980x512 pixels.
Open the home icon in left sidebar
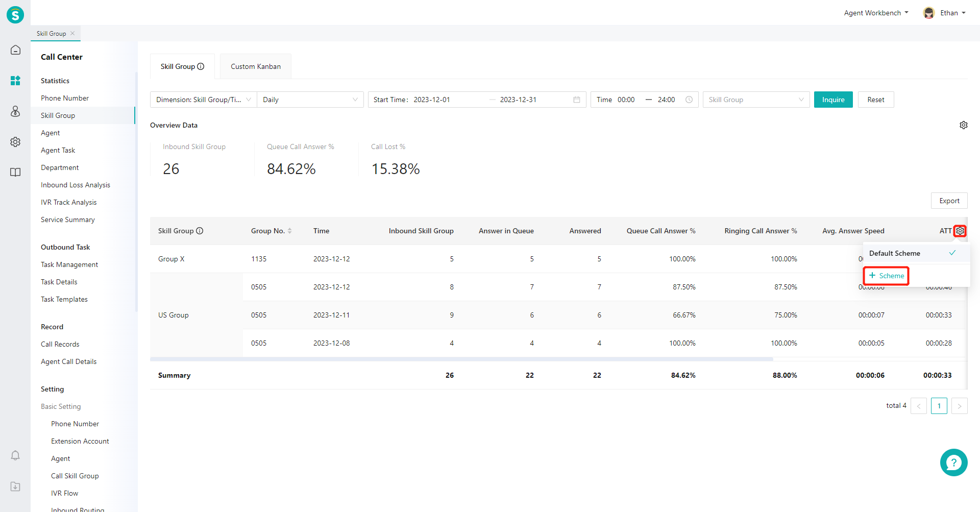15,50
